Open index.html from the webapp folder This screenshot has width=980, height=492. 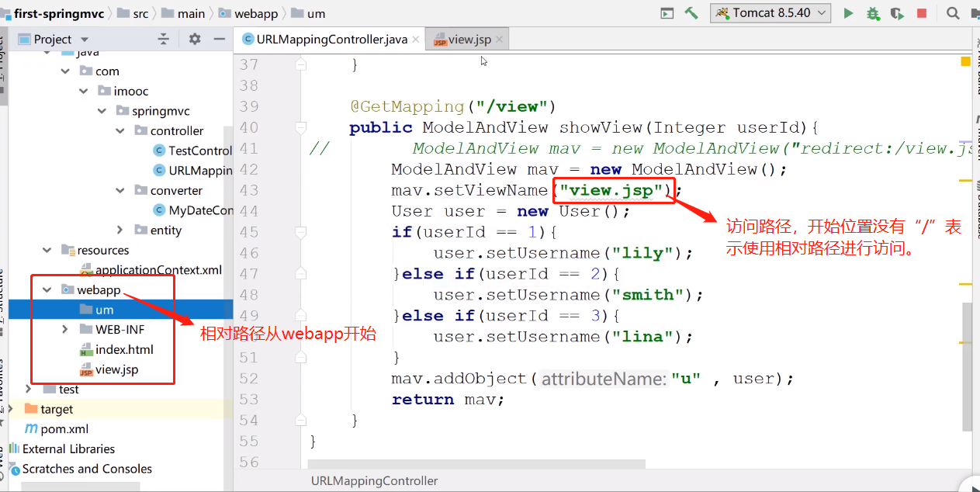(124, 350)
